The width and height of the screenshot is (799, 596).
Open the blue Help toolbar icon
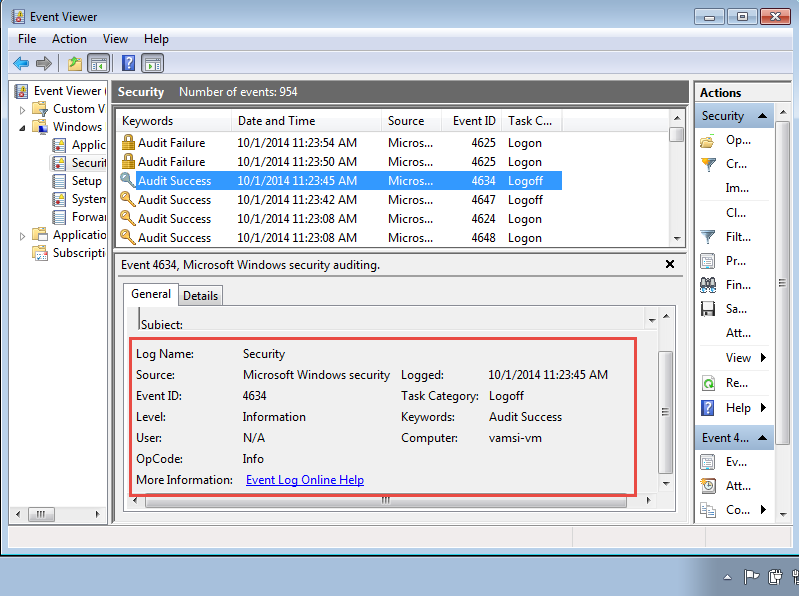point(128,63)
